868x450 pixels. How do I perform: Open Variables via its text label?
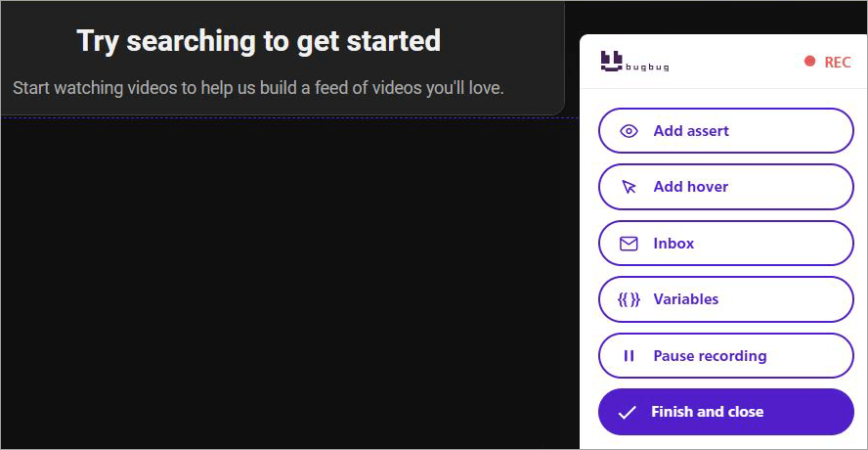(x=685, y=299)
